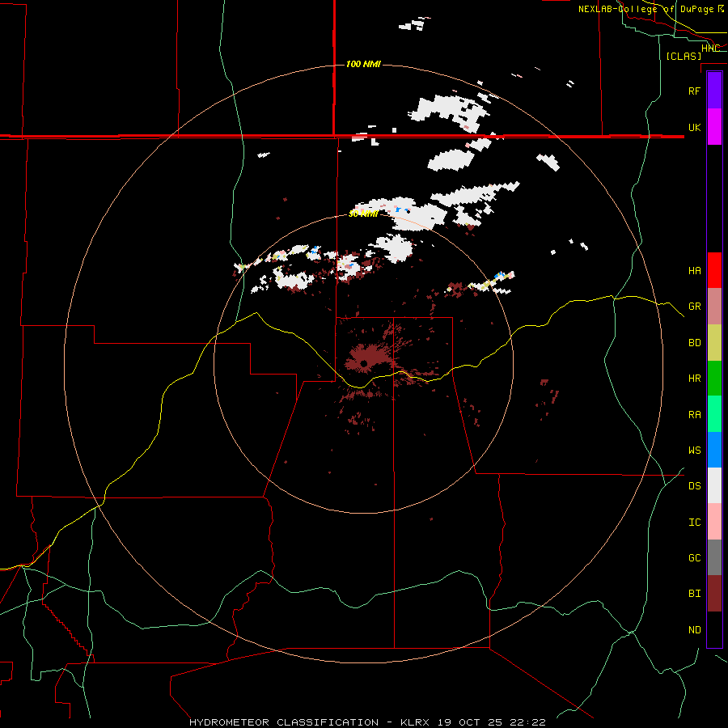Image resolution: width=728 pixels, height=728 pixels.
Task: Click the RF purple legend color swatch
Action: point(714,91)
